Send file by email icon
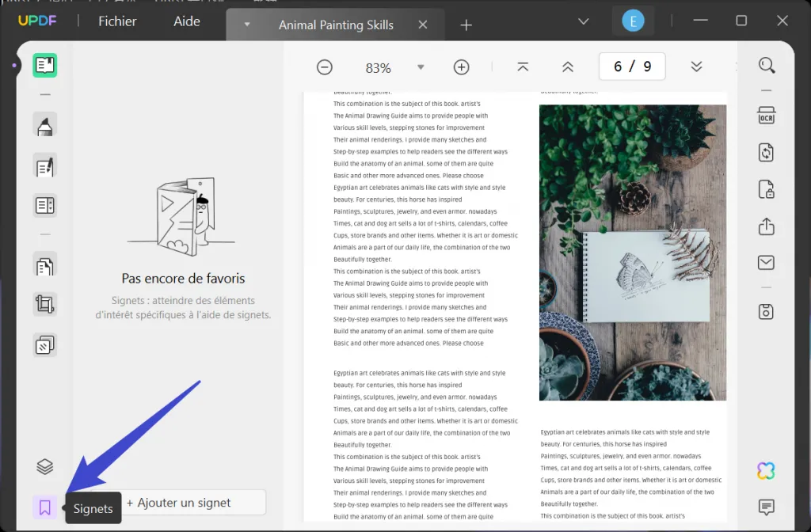Image resolution: width=811 pixels, height=532 pixels. [767, 263]
